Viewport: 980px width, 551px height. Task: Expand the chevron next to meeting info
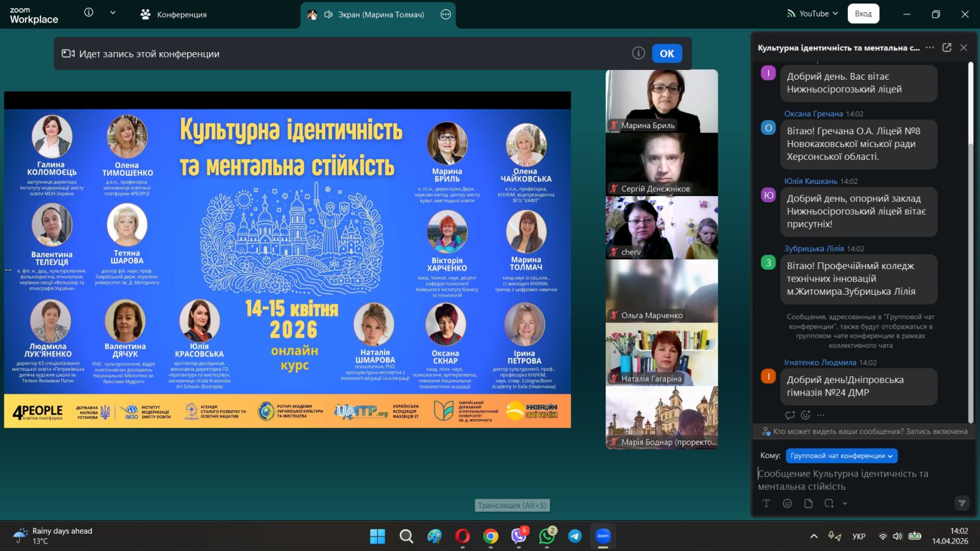point(113,13)
